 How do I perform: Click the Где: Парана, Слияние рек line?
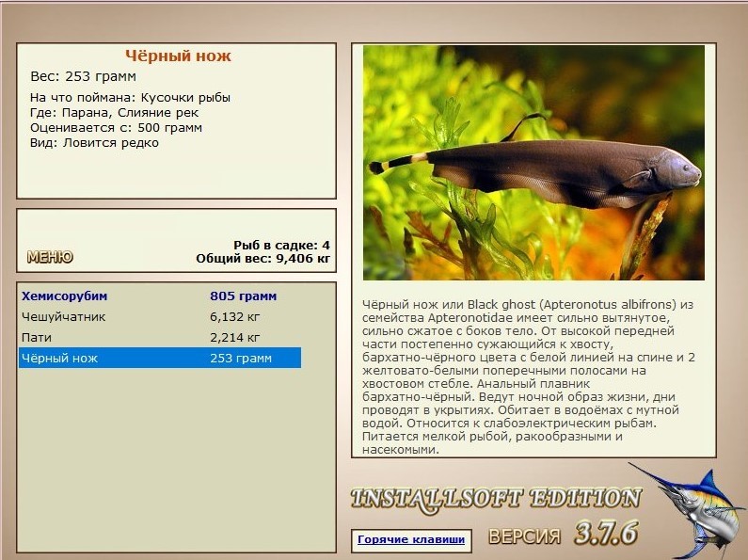[114, 113]
